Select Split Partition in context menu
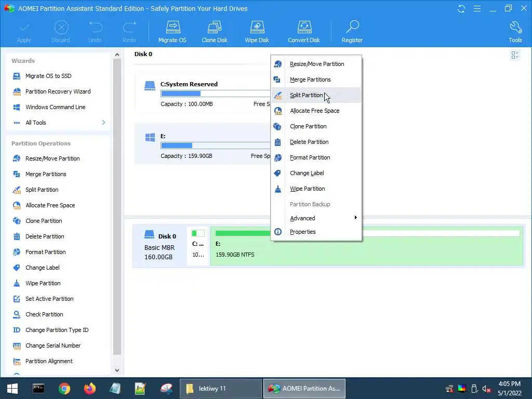 click(316, 95)
